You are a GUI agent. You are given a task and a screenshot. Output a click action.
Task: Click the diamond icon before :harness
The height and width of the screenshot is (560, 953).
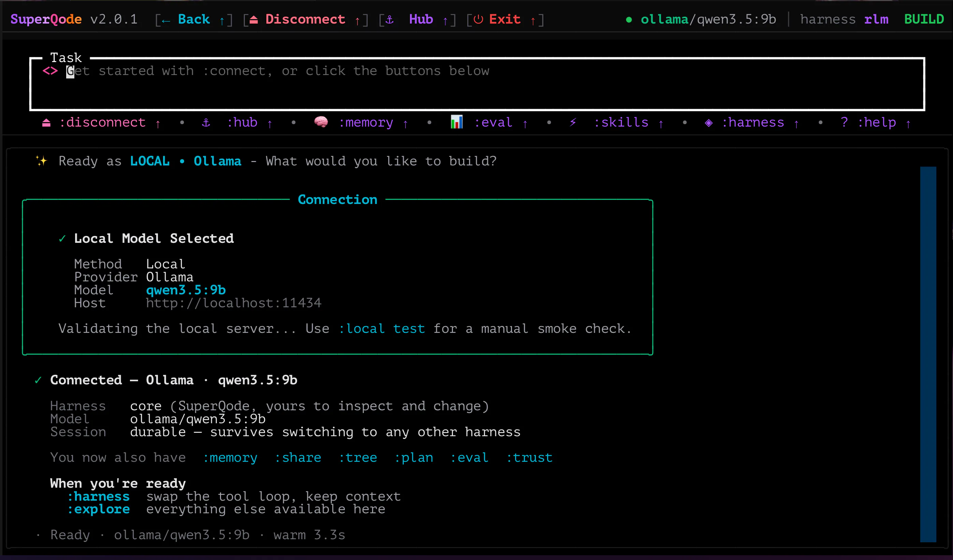(x=709, y=122)
